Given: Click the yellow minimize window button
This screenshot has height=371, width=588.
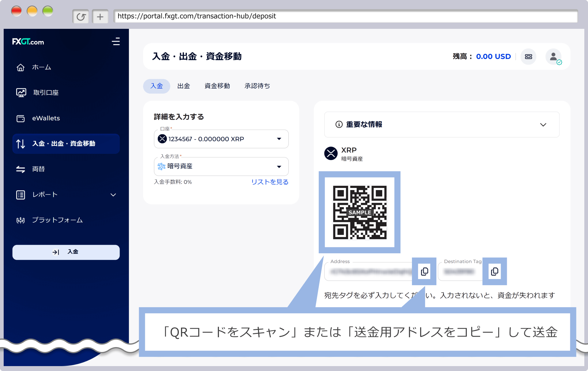Looking at the screenshot, I should pyautogui.click(x=32, y=11).
